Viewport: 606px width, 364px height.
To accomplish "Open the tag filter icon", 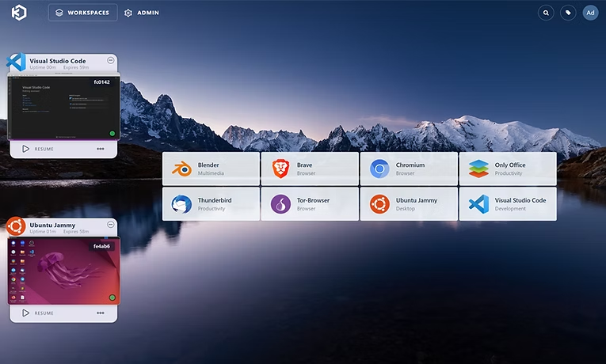I will coord(568,13).
